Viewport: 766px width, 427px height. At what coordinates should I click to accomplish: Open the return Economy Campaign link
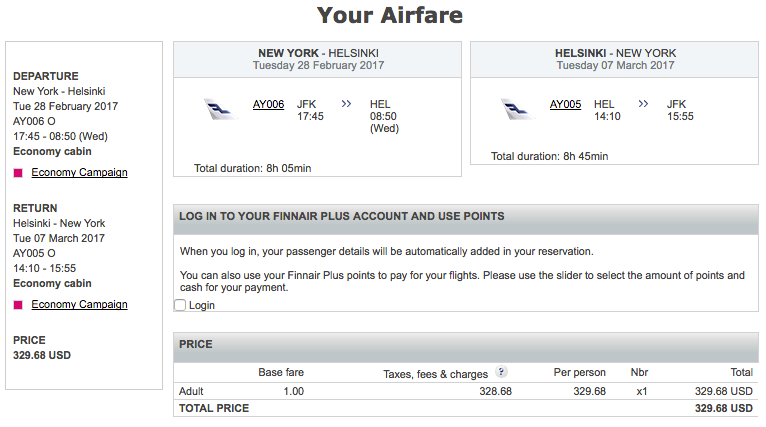[79, 304]
